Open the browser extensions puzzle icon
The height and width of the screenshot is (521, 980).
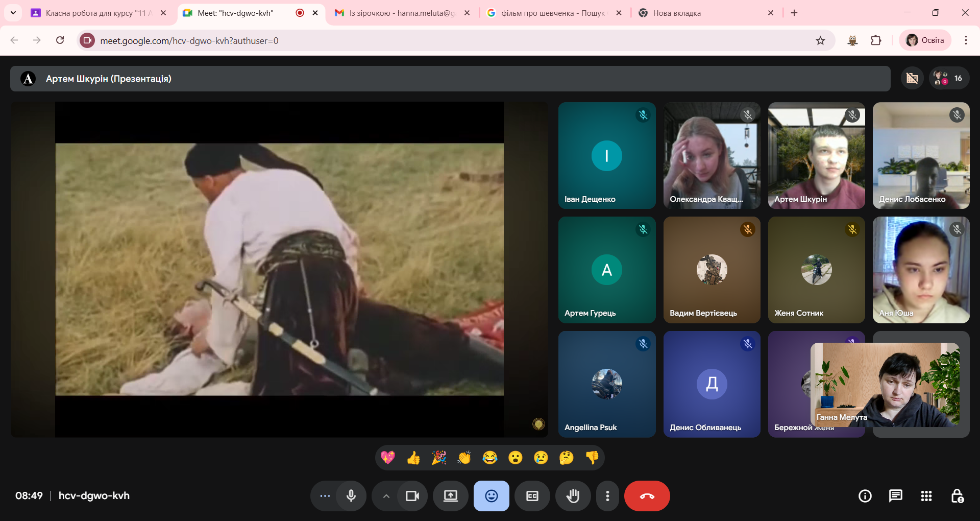pyautogui.click(x=876, y=40)
